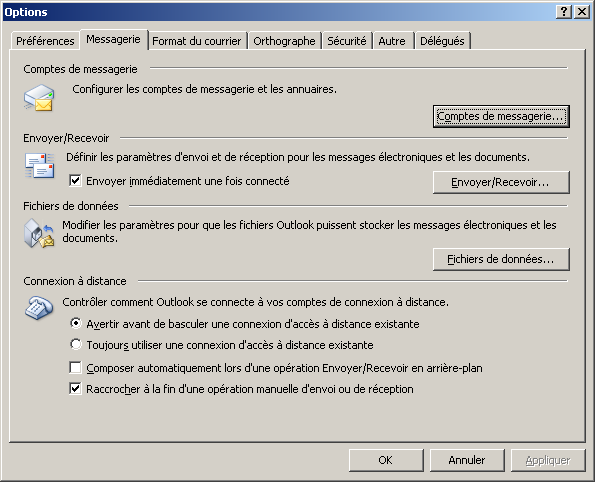Select Avertir avant de basculer radio option

pyautogui.click(x=76, y=323)
